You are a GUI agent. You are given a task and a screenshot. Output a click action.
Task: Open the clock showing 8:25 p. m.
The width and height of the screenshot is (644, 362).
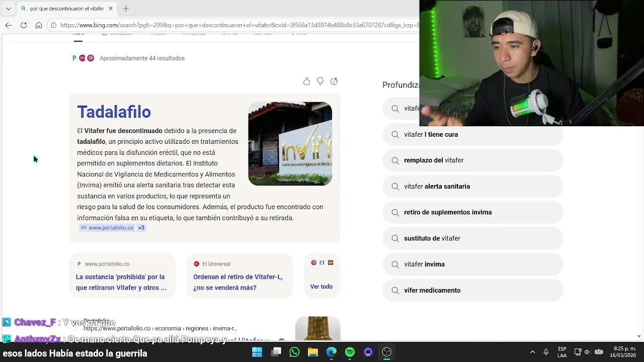[x=623, y=352]
